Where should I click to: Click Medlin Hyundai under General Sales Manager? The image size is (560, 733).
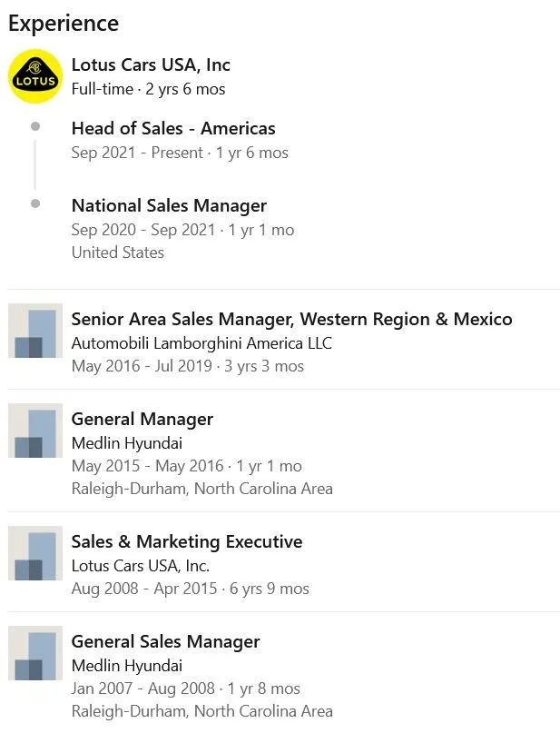click(x=127, y=666)
